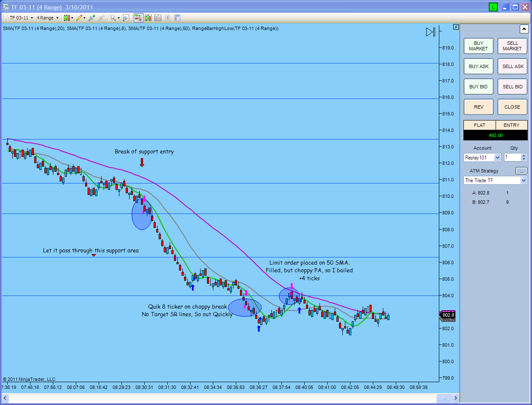The width and height of the screenshot is (532, 405).
Task: Click right arrow of horizontal scrollbar
Action: point(455,398)
